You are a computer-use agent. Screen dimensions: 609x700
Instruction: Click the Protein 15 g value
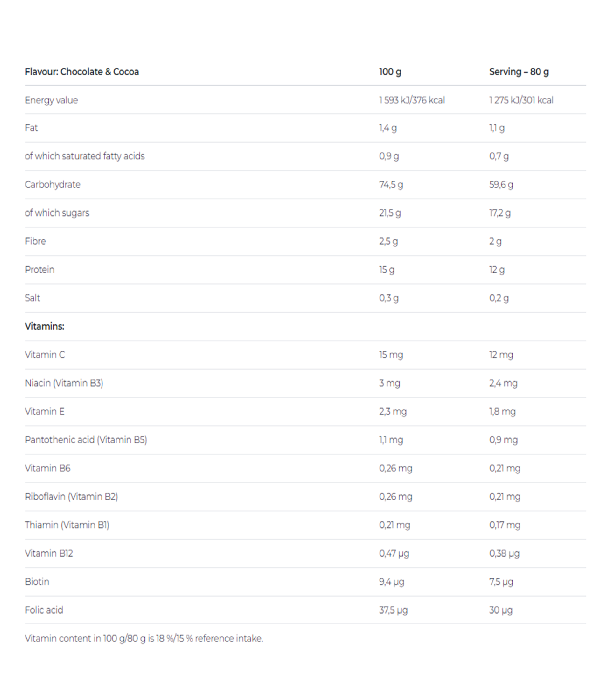(387, 270)
